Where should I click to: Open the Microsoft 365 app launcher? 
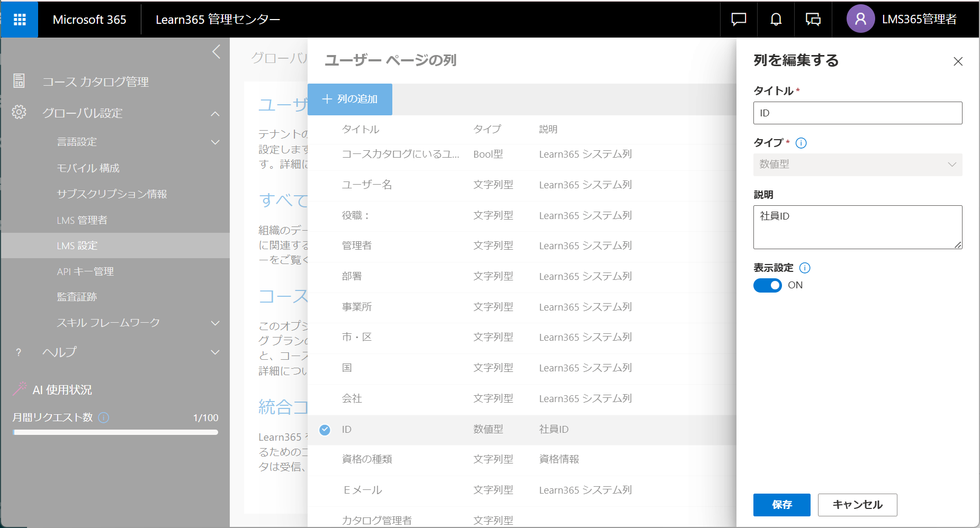coord(19,19)
